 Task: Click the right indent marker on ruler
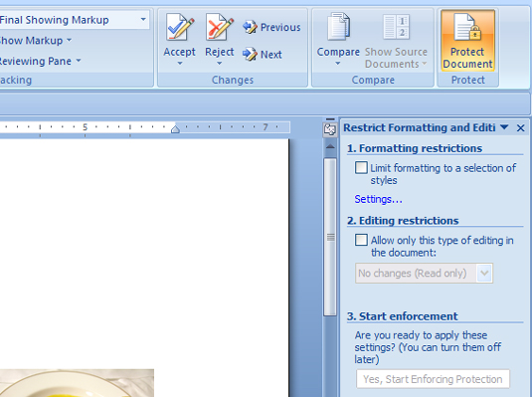175,129
